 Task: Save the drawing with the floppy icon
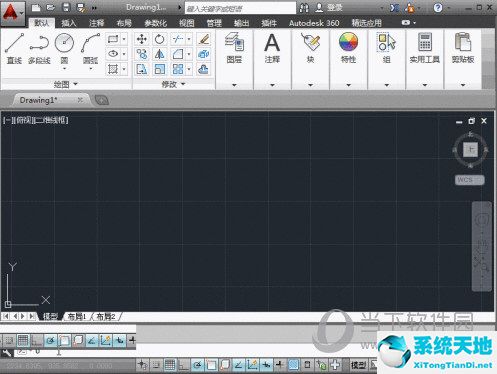tap(66, 7)
